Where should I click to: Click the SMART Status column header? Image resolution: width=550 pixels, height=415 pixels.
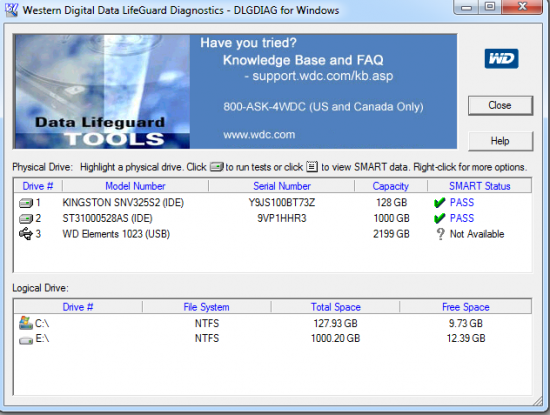[x=479, y=186]
